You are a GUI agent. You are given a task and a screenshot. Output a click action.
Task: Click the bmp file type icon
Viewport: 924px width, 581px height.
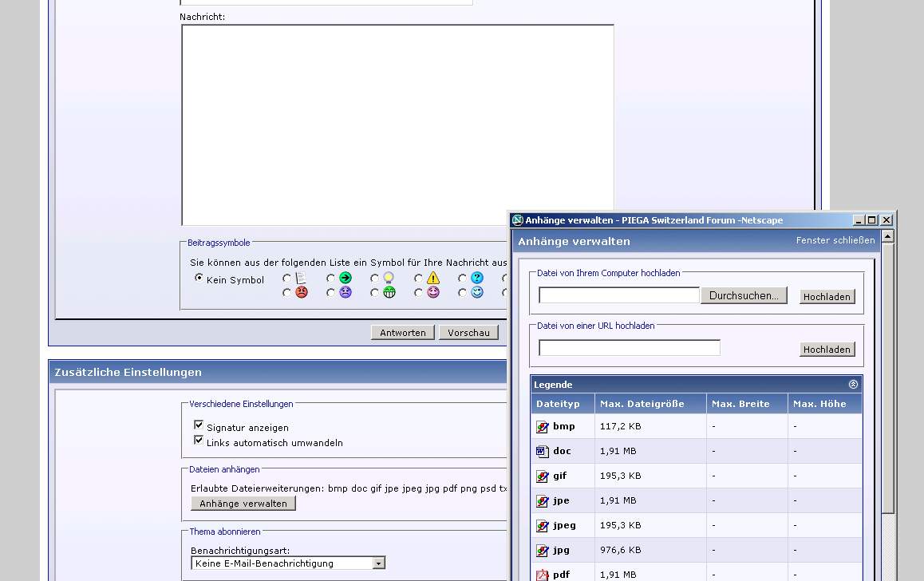[x=543, y=427]
